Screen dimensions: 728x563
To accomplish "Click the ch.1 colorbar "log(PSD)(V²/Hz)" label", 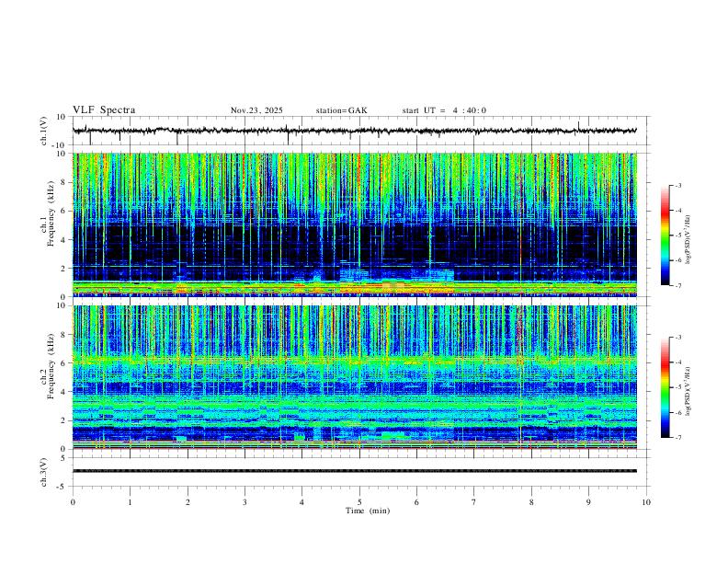I will point(688,240).
